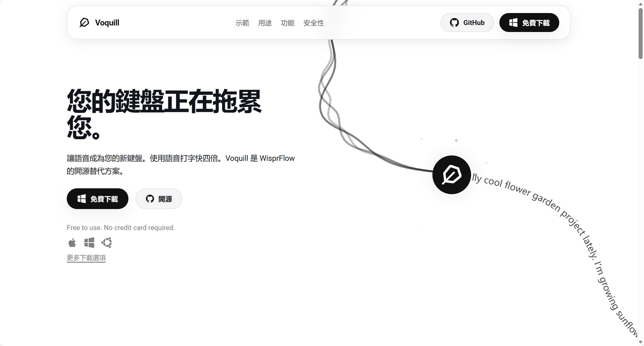644x346 pixels.
Task: Open 更多下載選項 link
Action: coord(86,257)
